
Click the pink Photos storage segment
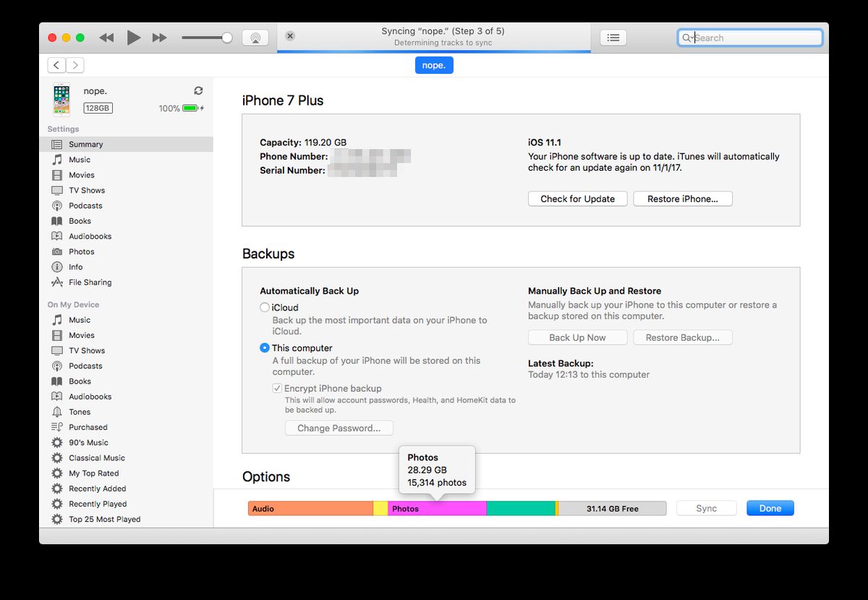tap(437, 509)
